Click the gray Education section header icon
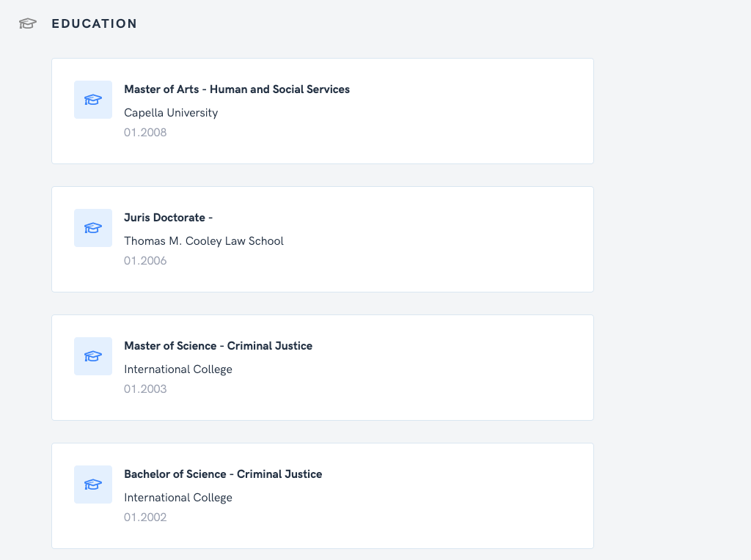The height and width of the screenshot is (560, 751). [x=28, y=23]
